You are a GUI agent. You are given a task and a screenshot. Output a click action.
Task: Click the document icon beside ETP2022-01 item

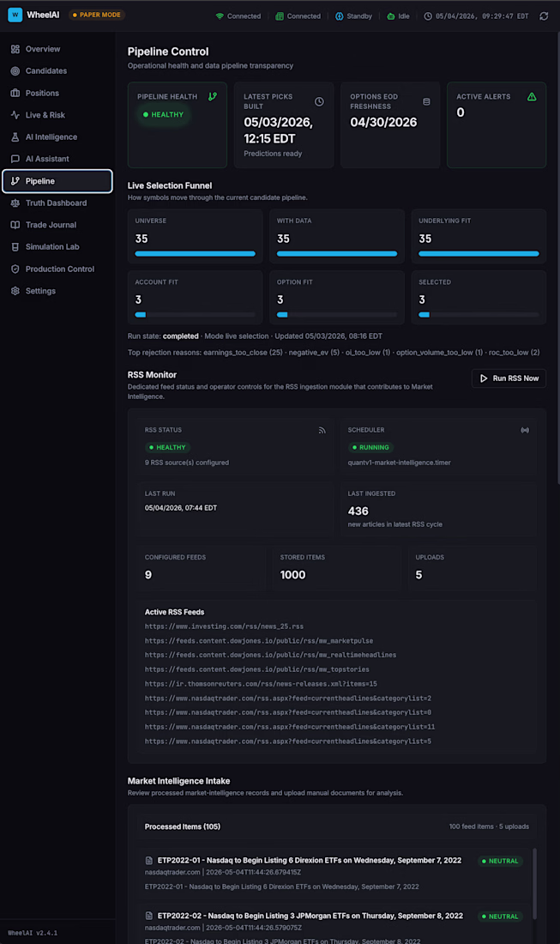[148, 861]
